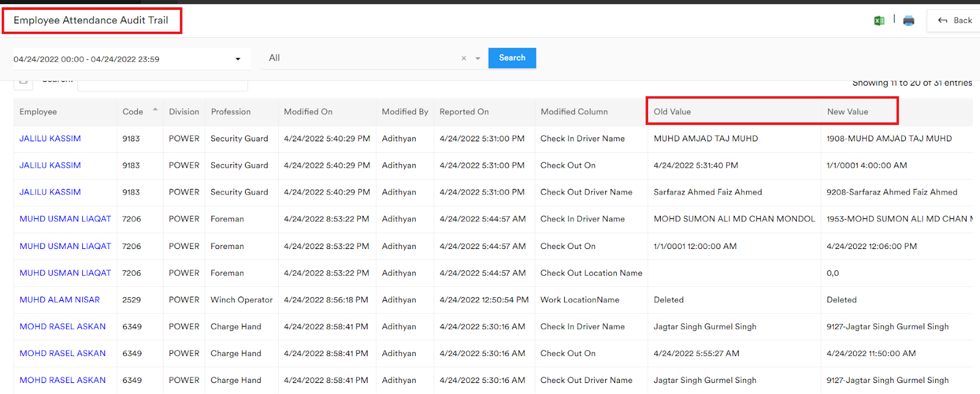This screenshot has width=980, height=394.
Task: Select Check Out Location Name cell
Action: coord(591,273)
